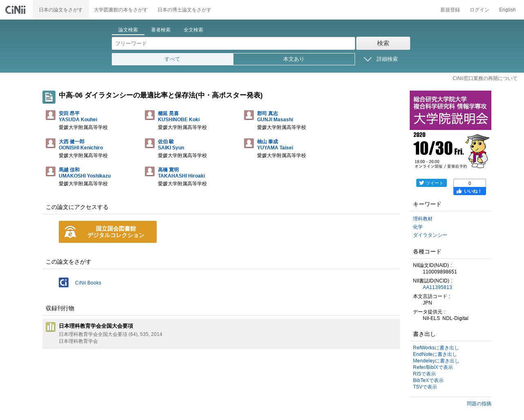Viewport: 524px width, 420px height.
Task: Click RISで表示 link
Action: coord(424,374)
